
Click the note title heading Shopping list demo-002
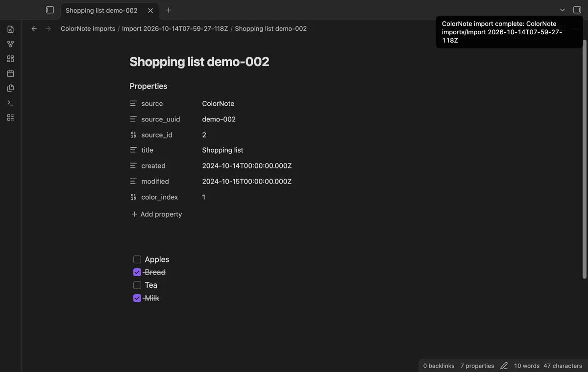[199, 62]
